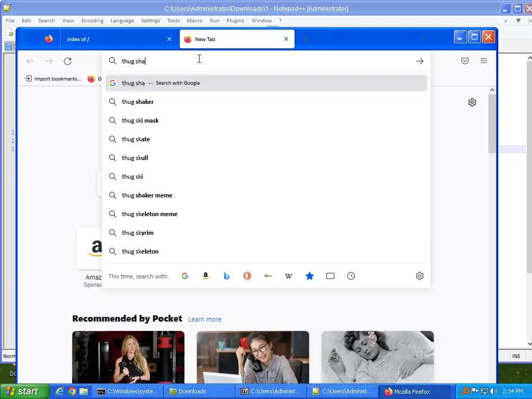Search this time with Bing icon
Viewport: 532px width, 399px height.
click(227, 276)
